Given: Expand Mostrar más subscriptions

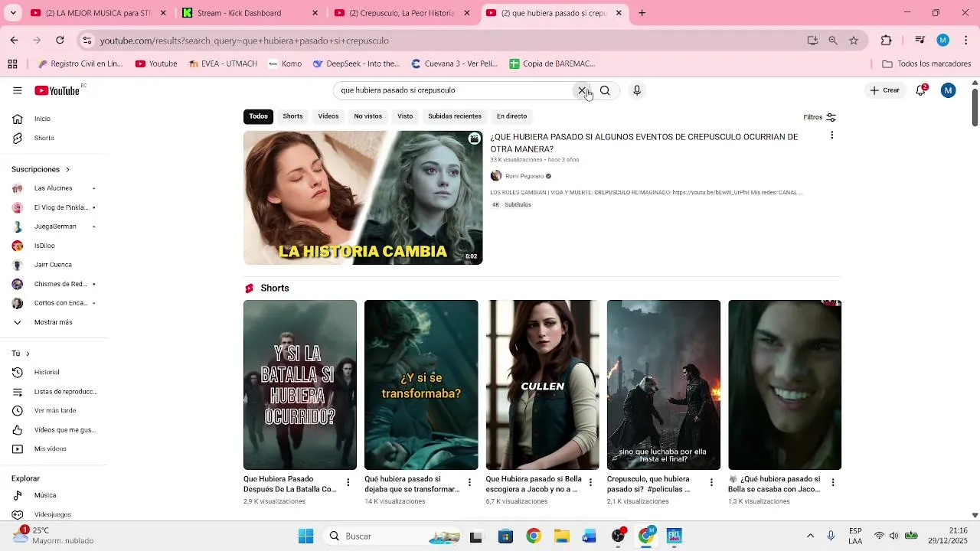Looking at the screenshot, I should (54, 322).
